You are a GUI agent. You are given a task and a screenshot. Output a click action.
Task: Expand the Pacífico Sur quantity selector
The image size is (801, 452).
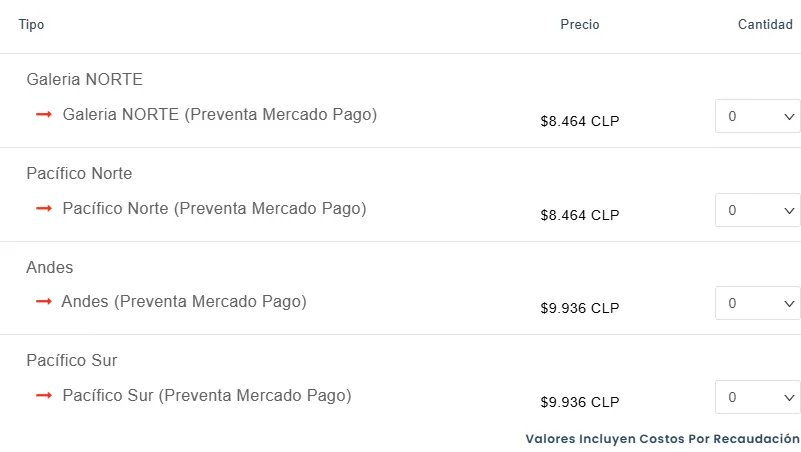point(757,397)
